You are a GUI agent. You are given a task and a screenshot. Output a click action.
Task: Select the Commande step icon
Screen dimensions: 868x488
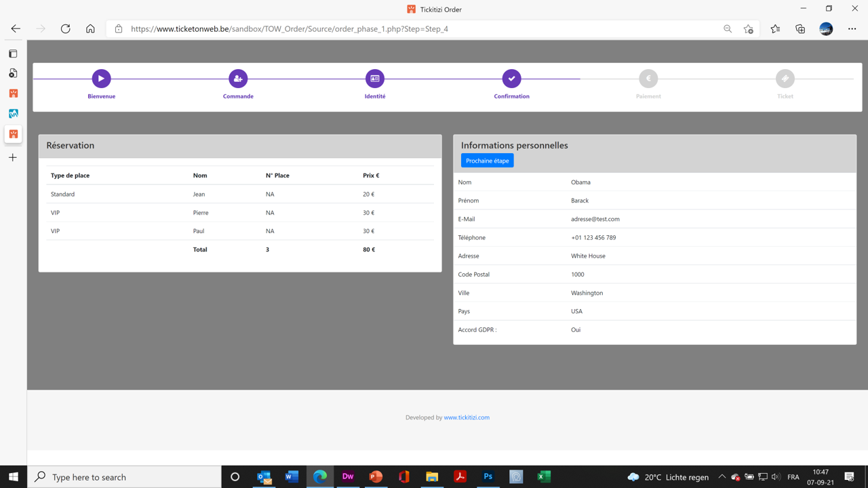click(x=238, y=79)
